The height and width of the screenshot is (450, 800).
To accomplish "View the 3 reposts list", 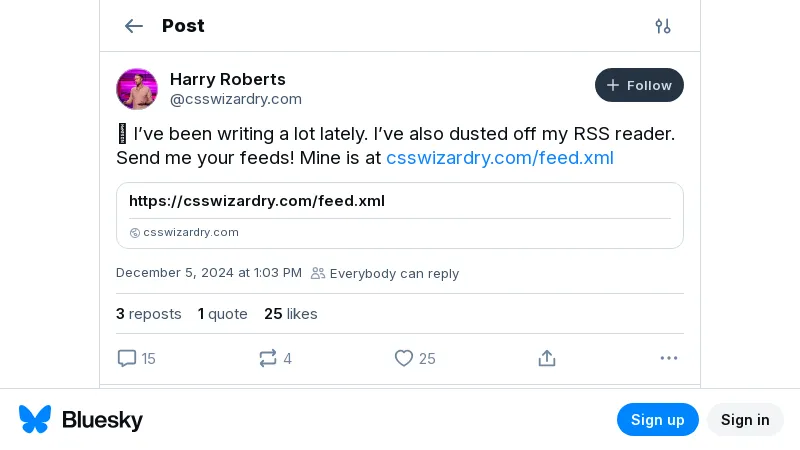I will [x=148, y=313].
